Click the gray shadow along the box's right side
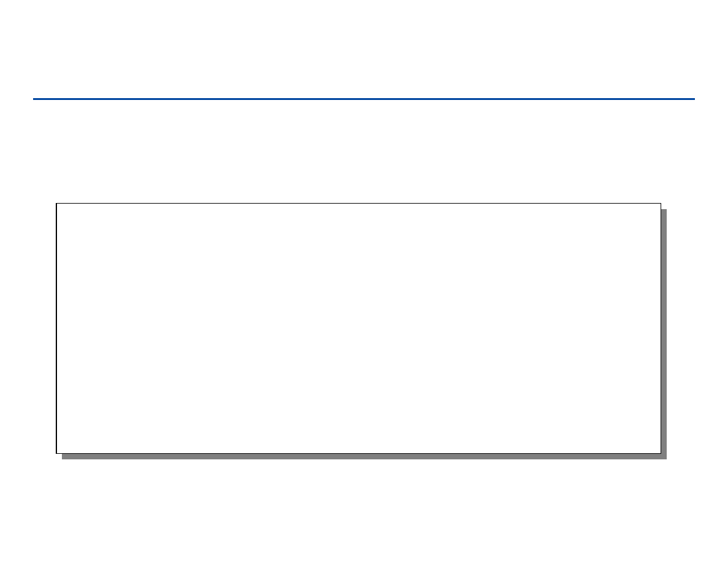728x563 pixels. point(664,331)
